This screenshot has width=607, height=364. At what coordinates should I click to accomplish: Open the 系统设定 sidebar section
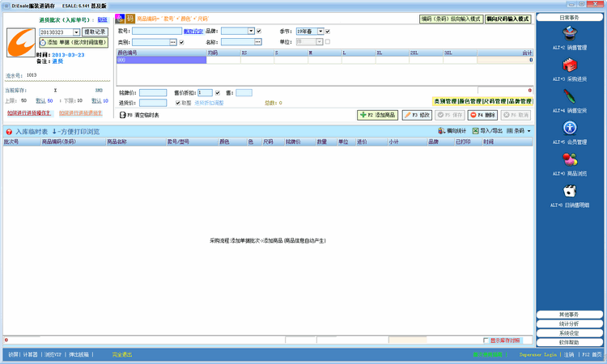[x=569, y=332]
